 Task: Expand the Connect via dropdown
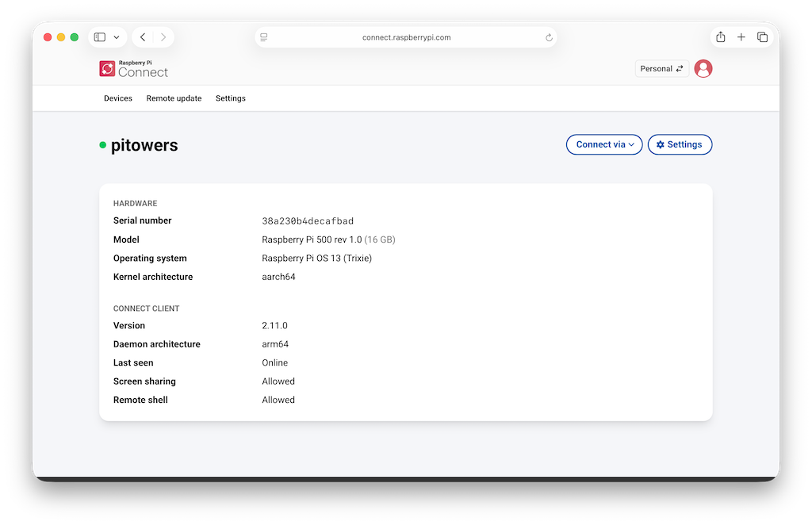(x=604, y=144)
